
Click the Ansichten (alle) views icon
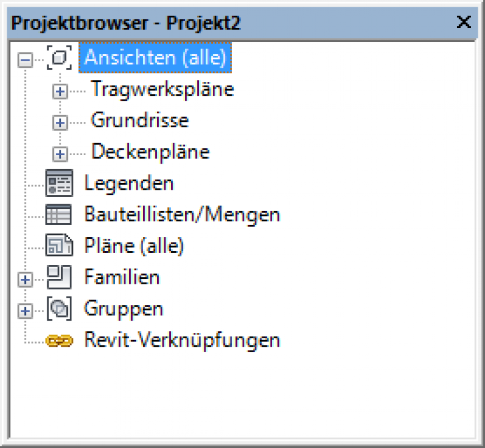point(59,58)
